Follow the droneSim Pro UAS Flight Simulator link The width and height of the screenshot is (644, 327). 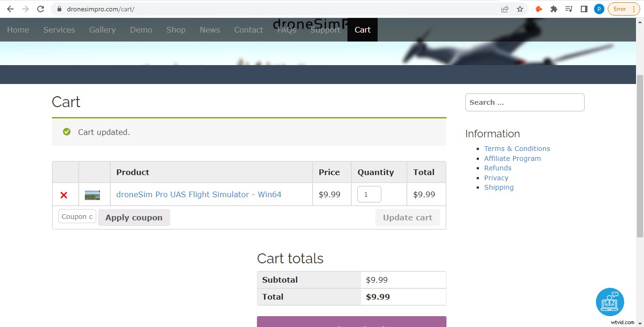click(x=198, y=194)
